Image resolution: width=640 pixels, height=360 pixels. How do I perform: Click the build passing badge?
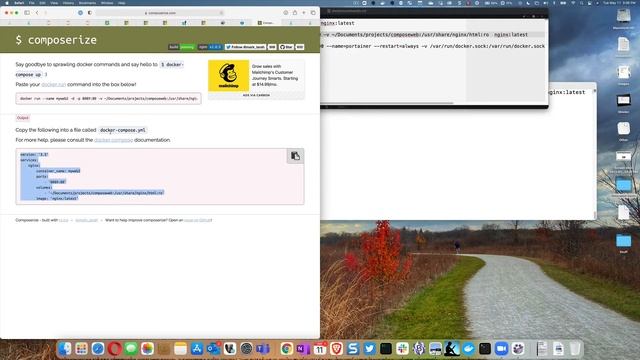(x=182, y=47)
